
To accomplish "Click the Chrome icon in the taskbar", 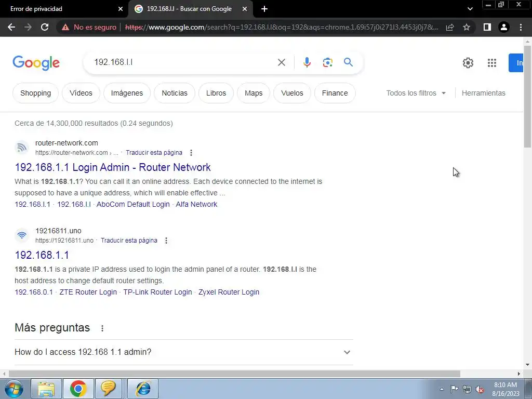I will (78, 389).
